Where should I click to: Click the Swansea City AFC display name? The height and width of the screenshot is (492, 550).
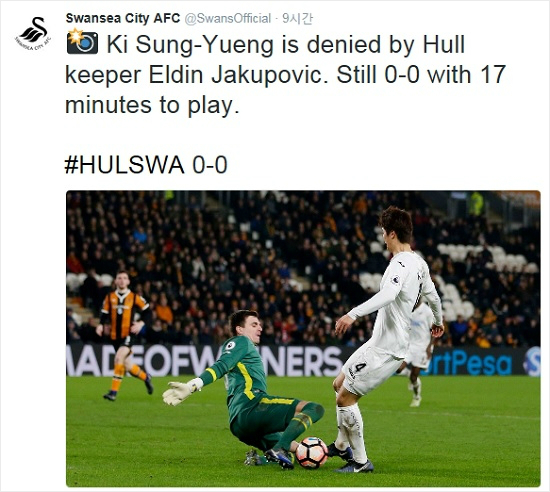tap(123, 18)
